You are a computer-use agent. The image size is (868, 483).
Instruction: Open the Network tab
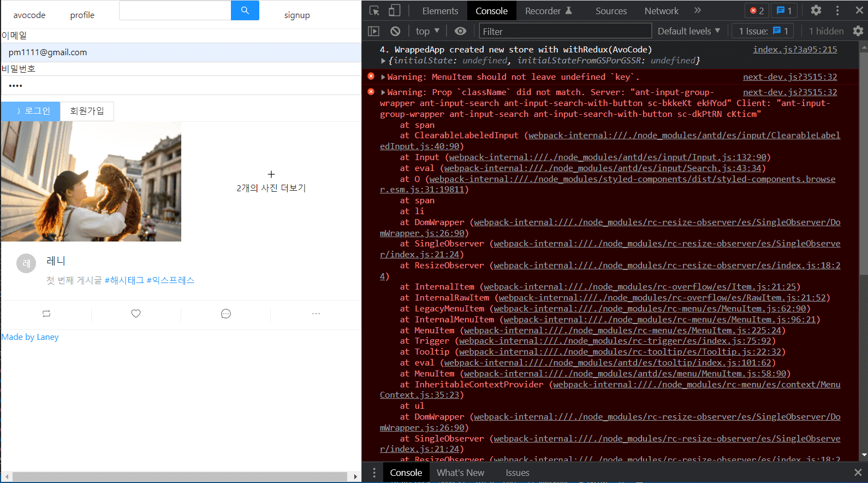coord(662,11)
